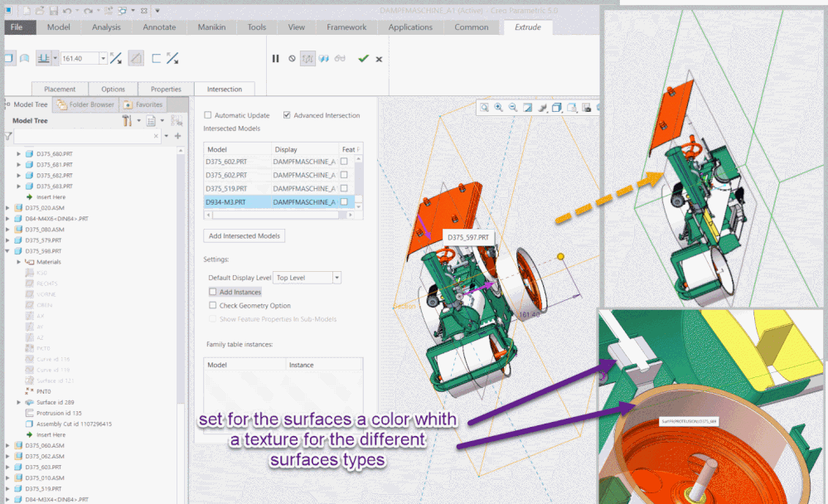828x504 pixels.
Task: Open the quick access toolbar customize arrow
Action: pyautogui.click(x=157, y=11)
